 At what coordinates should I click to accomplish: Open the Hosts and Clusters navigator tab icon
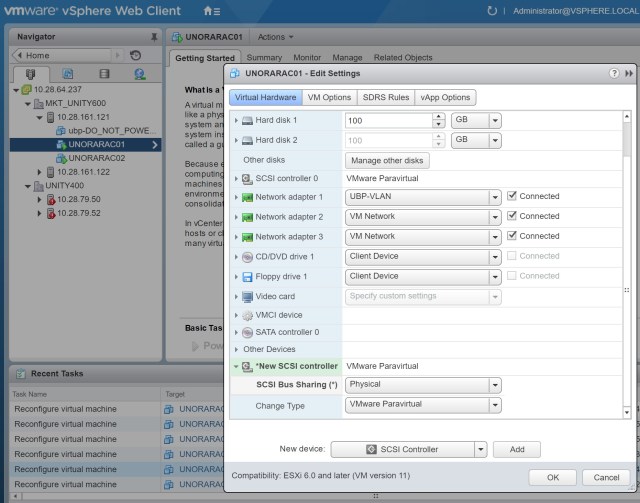coord(31,74)
